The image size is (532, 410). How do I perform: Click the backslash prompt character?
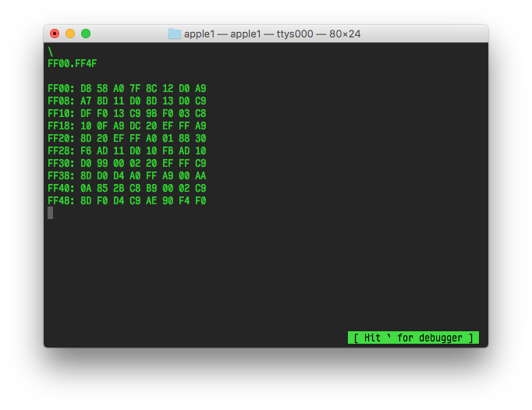tap(51, 51)
